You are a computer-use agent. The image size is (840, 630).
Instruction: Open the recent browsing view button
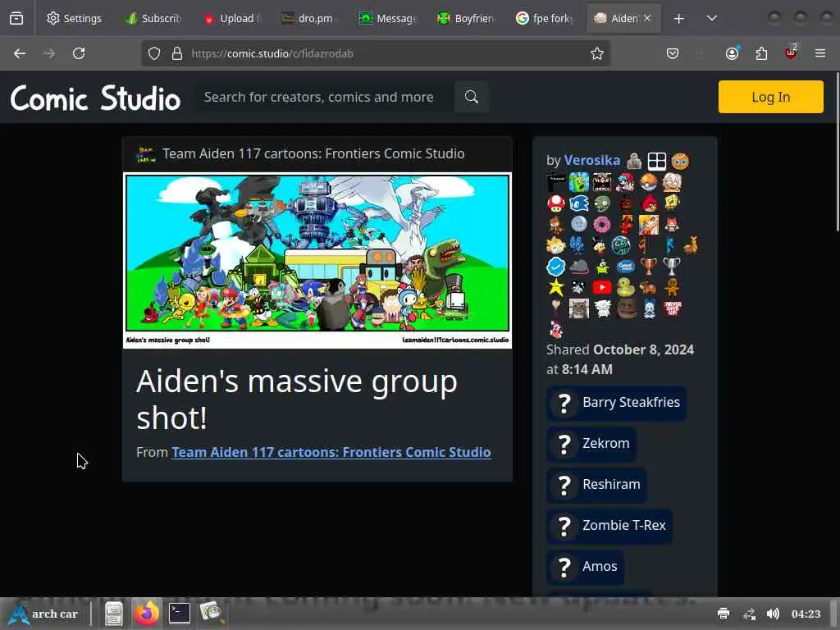tap(16, 18)
